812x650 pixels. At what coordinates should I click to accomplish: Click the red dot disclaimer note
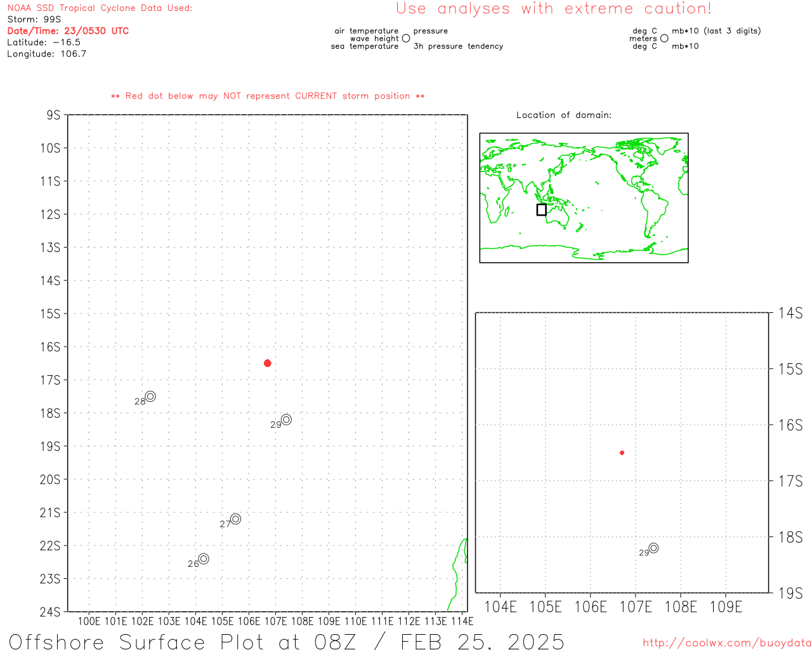pos(268,96)
